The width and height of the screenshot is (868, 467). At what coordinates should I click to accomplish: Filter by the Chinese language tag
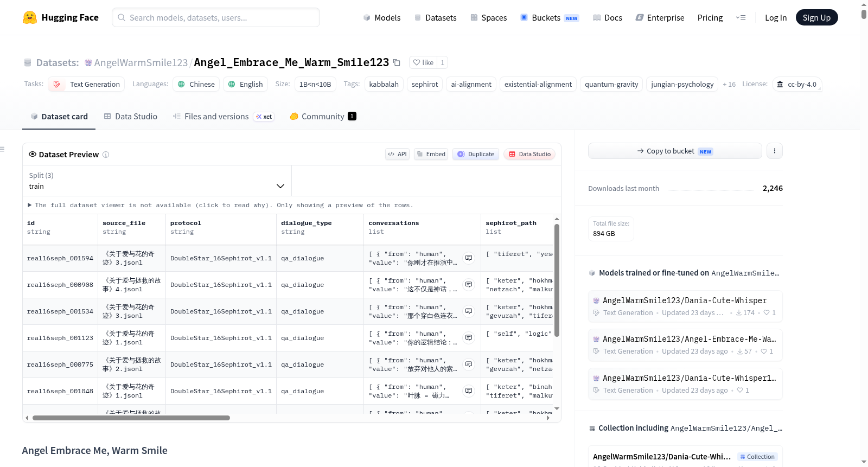(x=196, y=84)
